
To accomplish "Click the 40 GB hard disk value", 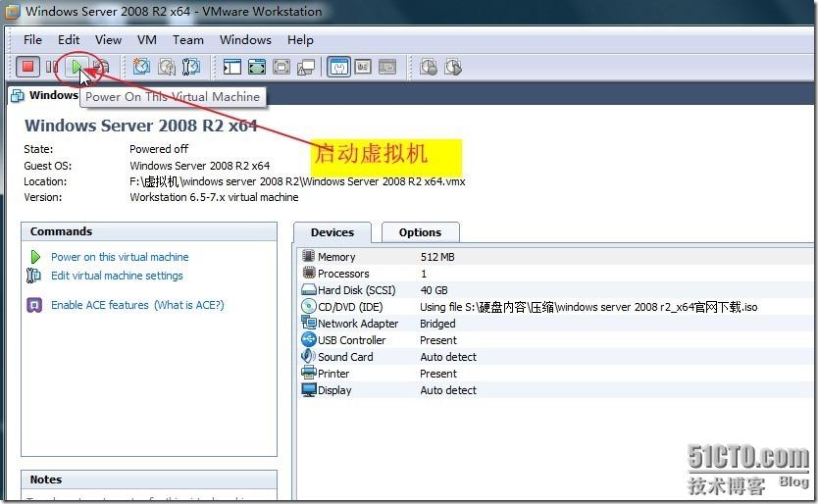I will point(435,290).
